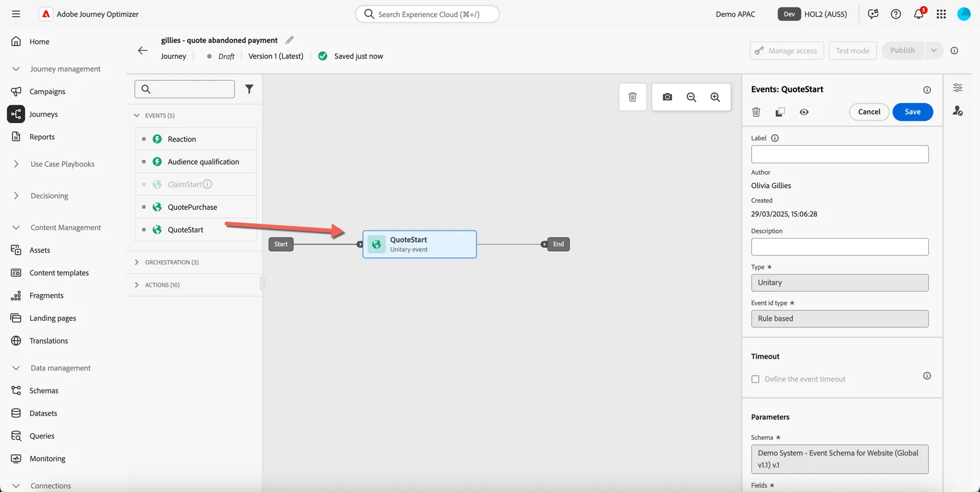980x492 pixels.
Task: Edit journey name with pencil icon
Action: 290,40
